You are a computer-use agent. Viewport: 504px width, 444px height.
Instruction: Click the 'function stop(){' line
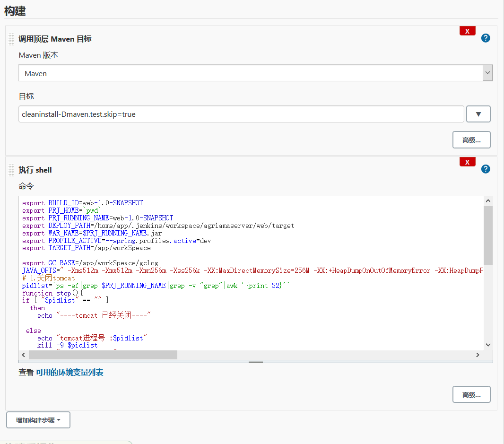click(52, 293)
